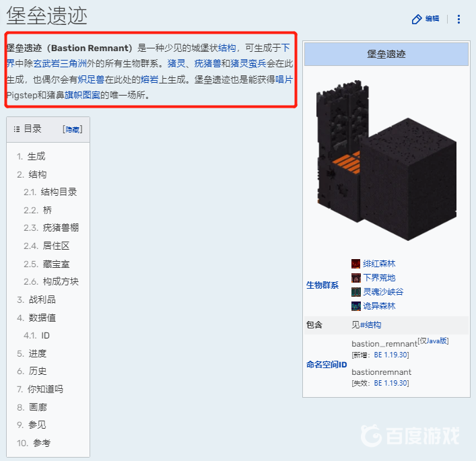476x461 pixels.
Task: Click the Crimson Forest (绯红森林) biome icon
Action: point(355,264)
